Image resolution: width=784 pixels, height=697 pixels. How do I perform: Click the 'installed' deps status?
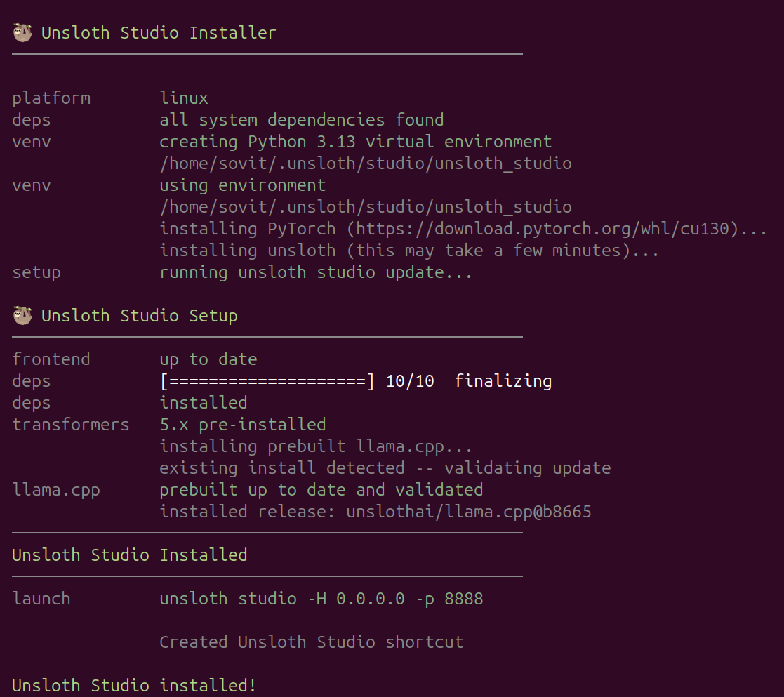203,403
